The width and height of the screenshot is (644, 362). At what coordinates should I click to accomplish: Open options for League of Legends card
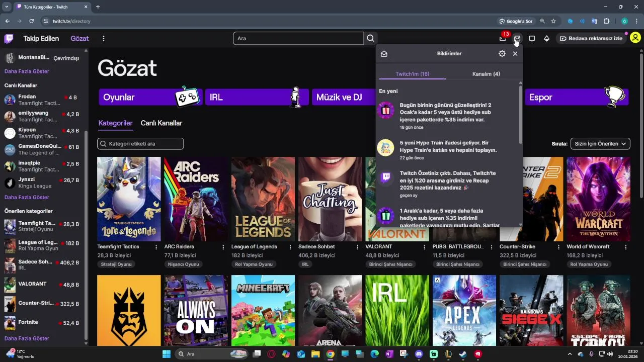pos(290,247)
